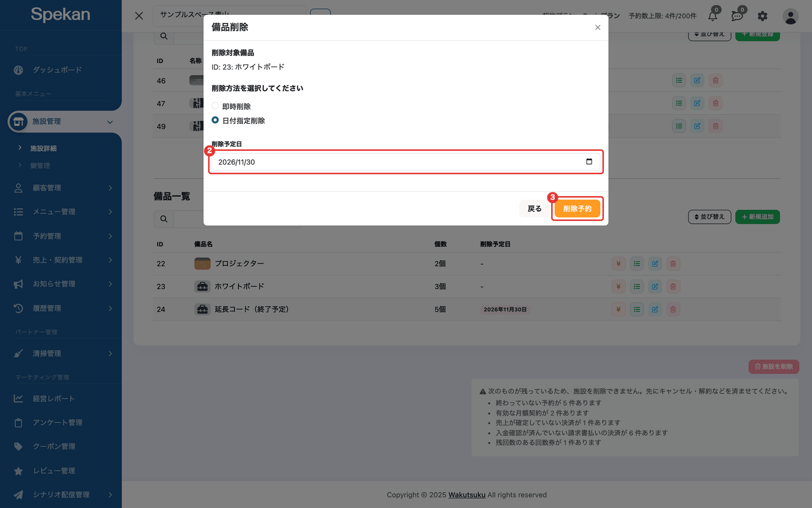Open the Wakutsuku footer link
Viewport: 812px width, 508px height.
pos(467,495)
